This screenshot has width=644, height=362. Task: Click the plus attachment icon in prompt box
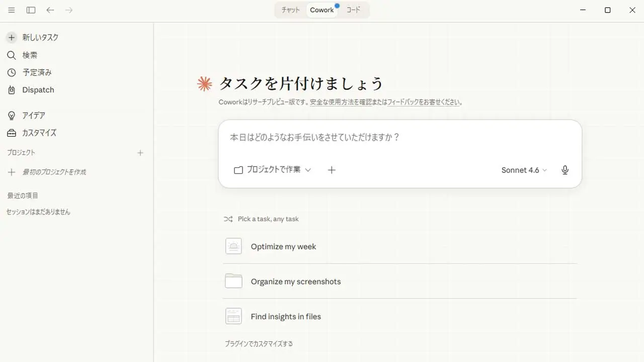[332, 170]
